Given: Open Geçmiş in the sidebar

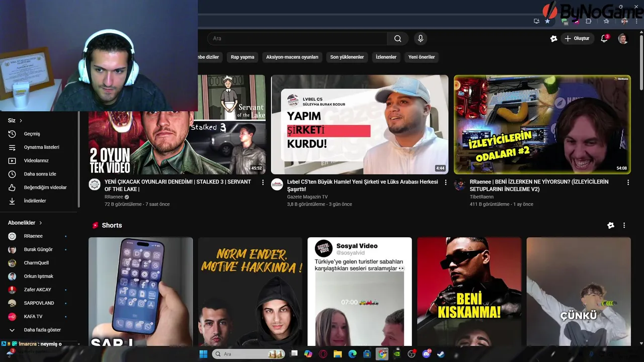Looking at the screenshot, I should pyautogui.click(x=39, y=134).
